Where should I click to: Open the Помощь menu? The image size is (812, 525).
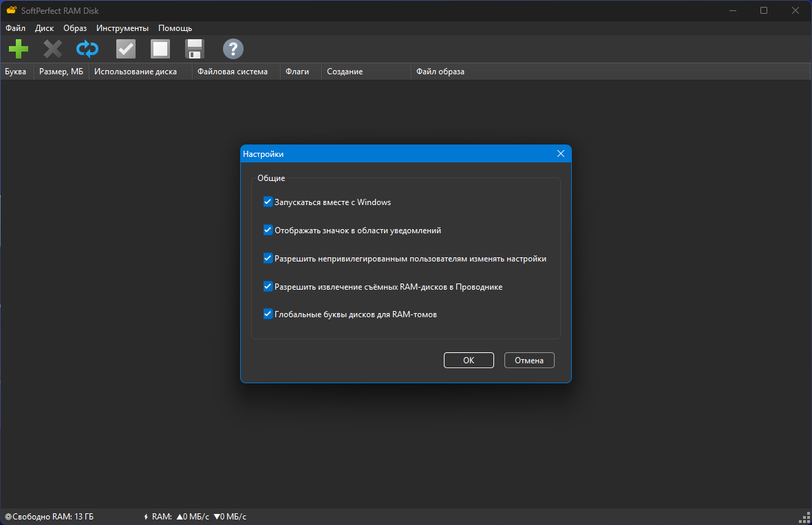tap(175, 28)
